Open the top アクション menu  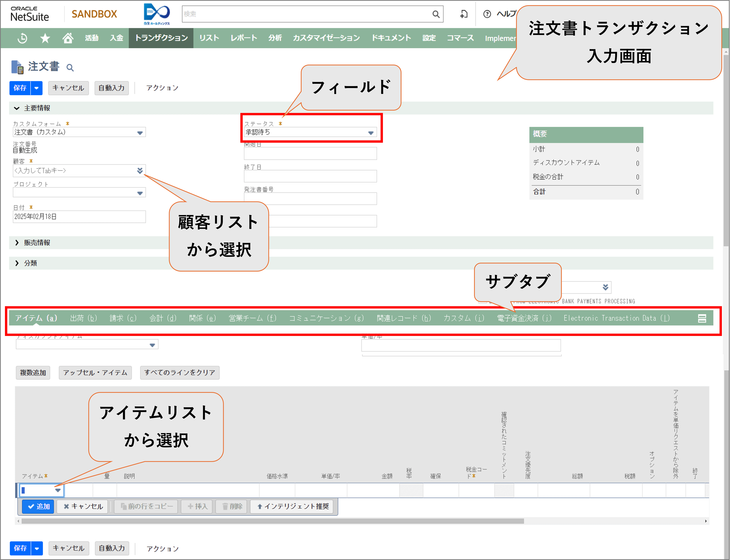pyautogui.click(x=162, y=88)
